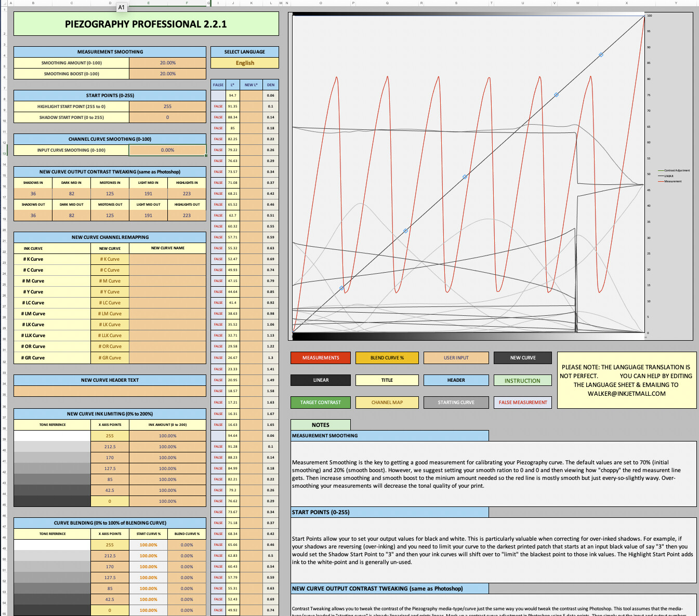Click the Smoothing Boost 20.00% value cell

point(167,74)
